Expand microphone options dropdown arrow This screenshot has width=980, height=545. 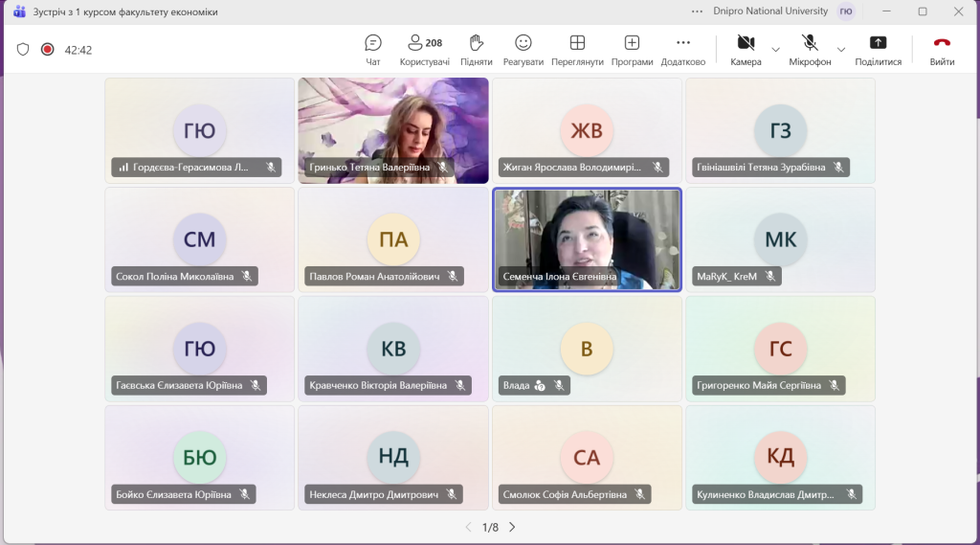[841, 50]
